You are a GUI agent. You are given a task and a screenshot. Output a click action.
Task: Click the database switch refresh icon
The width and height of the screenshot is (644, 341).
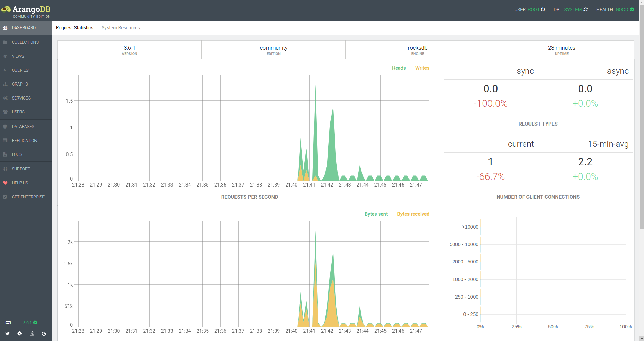coord(586,9)
